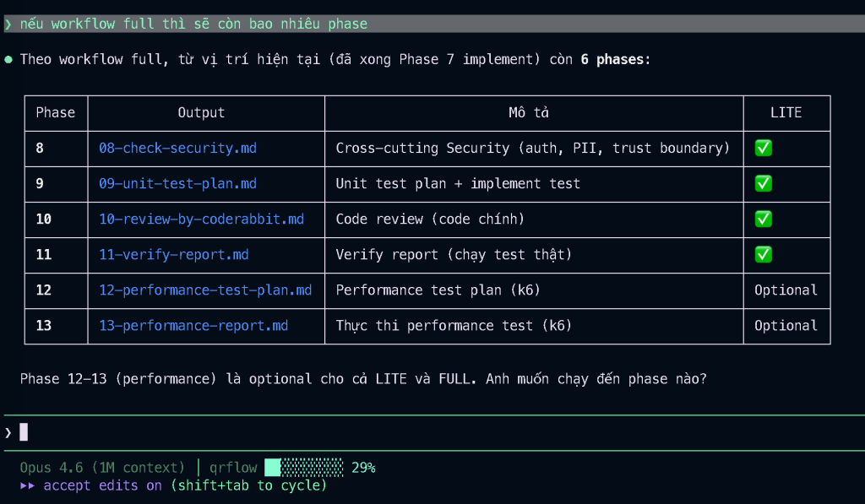Open the 13-performance-report.md link

point(193,326)
